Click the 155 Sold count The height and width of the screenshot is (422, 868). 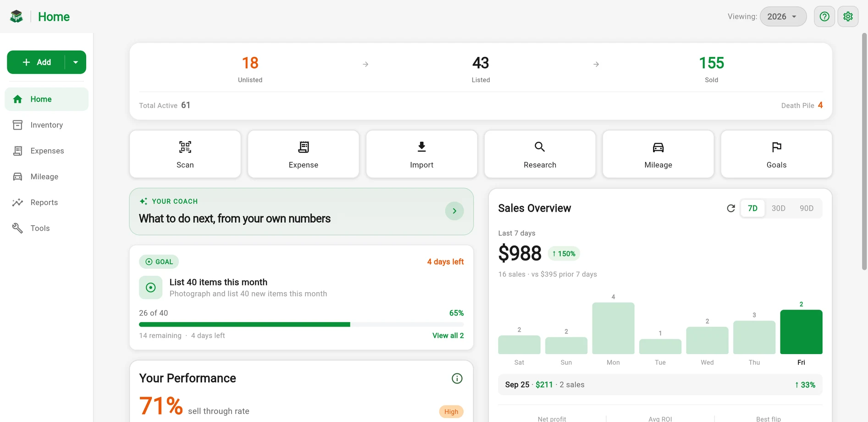[x=711, y=63]
